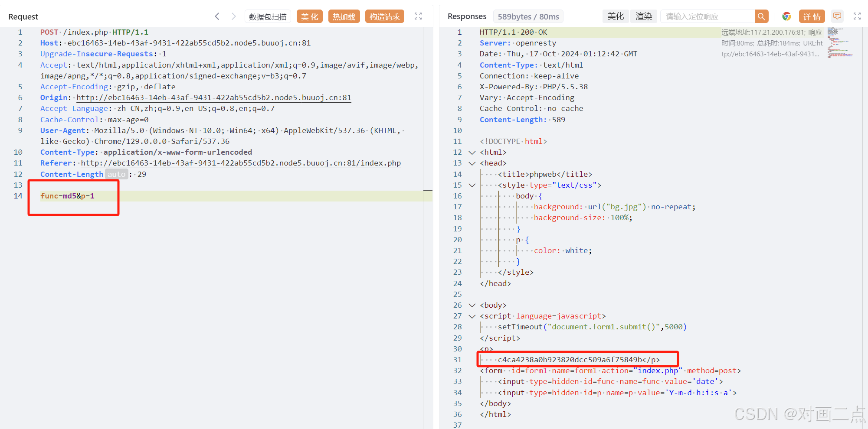The image size is (868, 429).
Task: Open response in Chrome browser icon
Action: point(786,16)
